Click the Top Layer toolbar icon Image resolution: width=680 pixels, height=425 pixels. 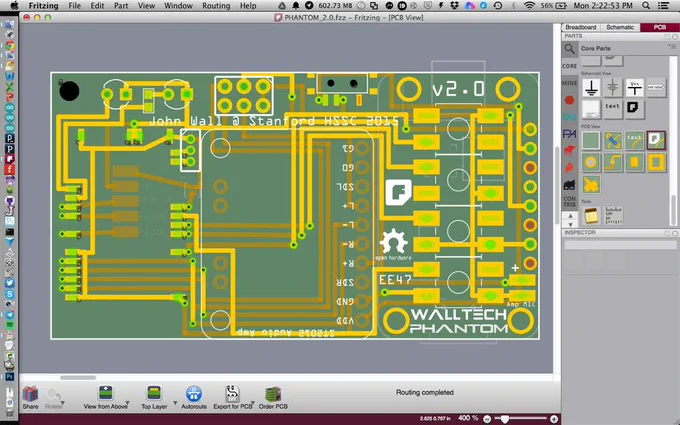click(x=154, y=394)
